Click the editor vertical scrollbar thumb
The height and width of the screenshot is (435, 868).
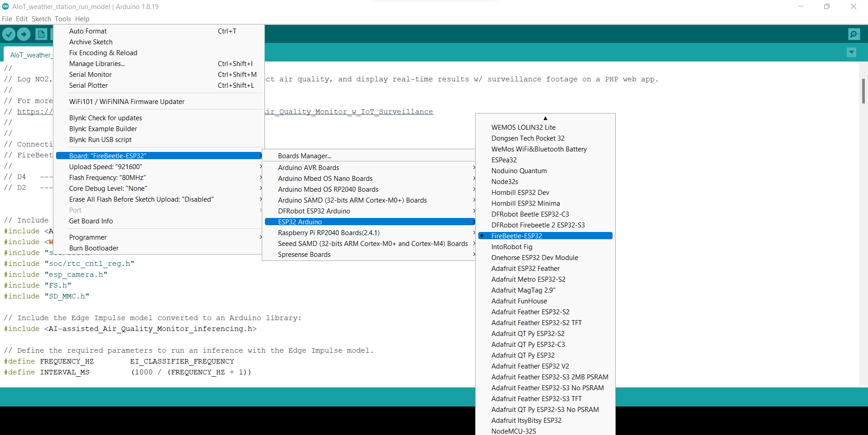pos(863,91)
